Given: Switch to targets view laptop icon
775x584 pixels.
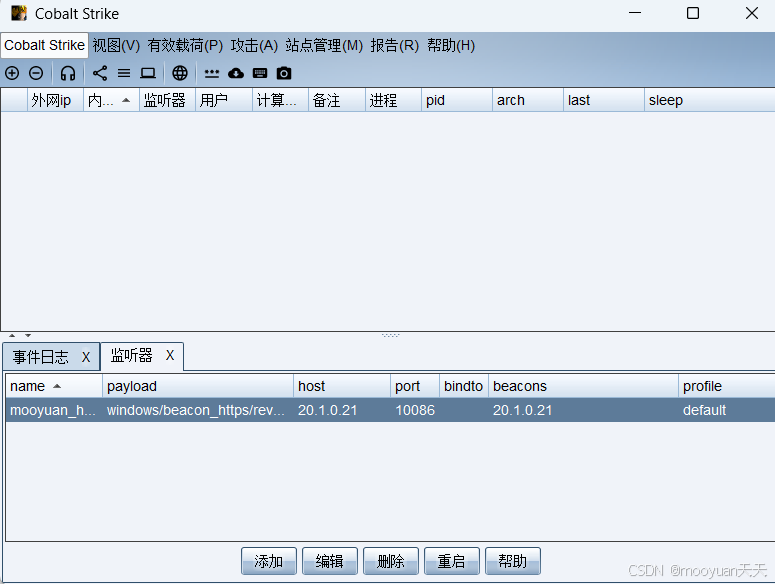Looking at the screenshot, I should tap(148, 73).
